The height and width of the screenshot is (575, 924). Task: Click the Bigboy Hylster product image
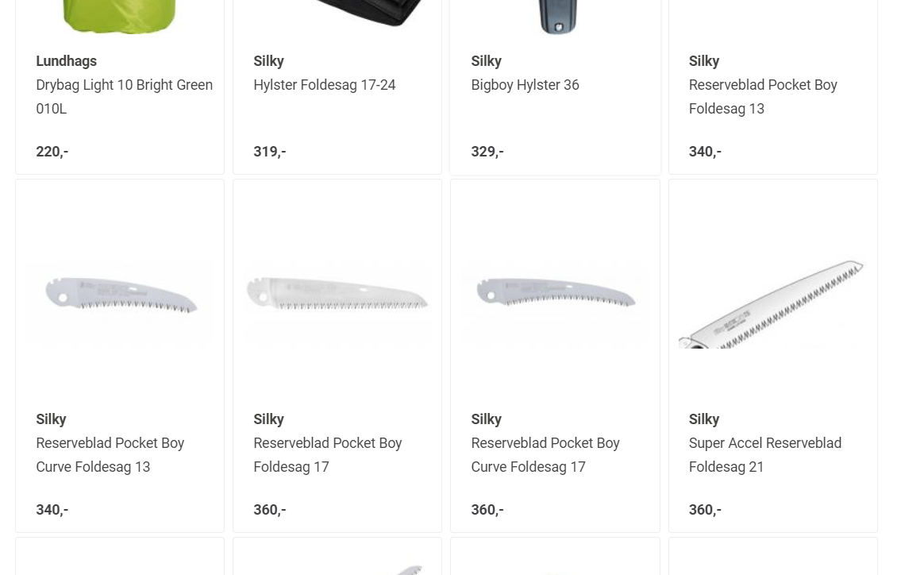pyautogui.click(x=556, y=16)
